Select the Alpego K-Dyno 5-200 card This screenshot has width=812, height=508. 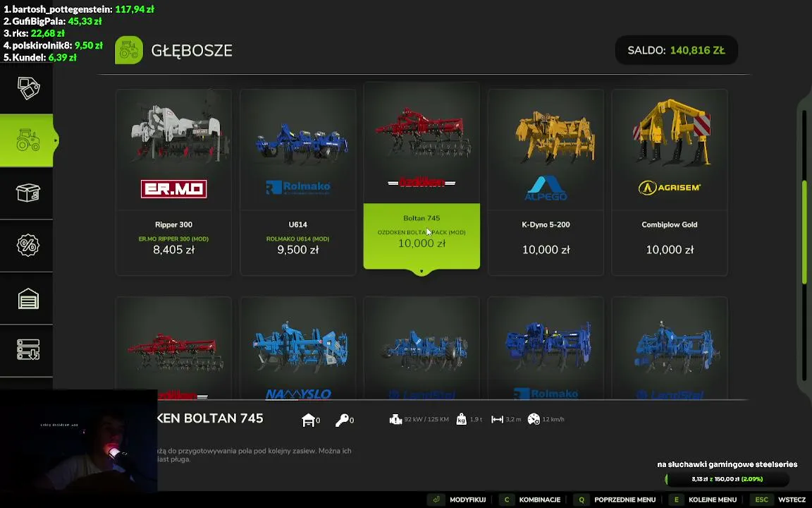pyautogui.click(x=546, y=182)
